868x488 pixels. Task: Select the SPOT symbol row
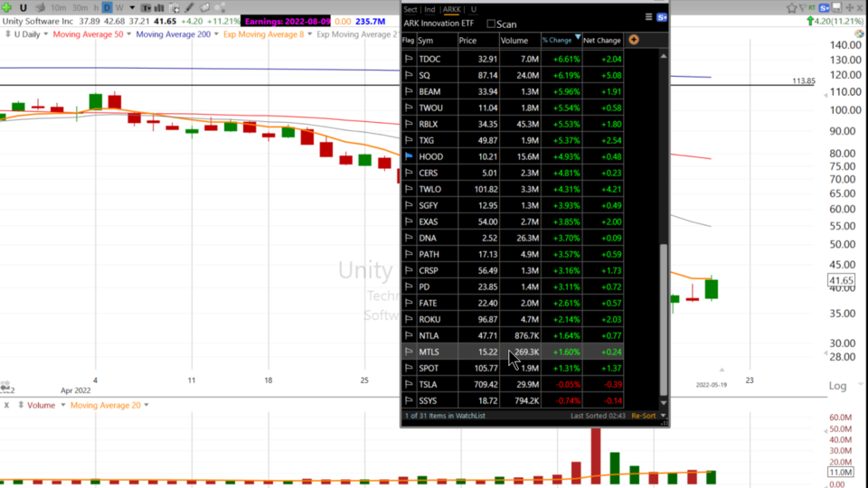tap(513, 368)
